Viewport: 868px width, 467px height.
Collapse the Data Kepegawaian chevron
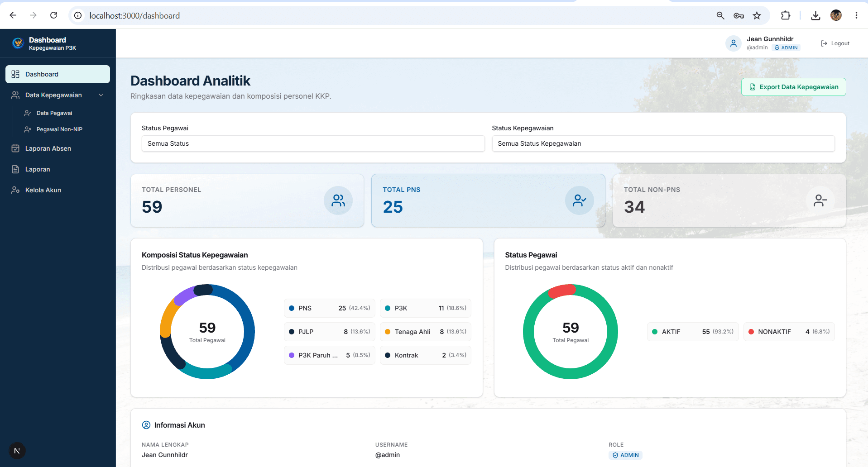click(101, 95)
